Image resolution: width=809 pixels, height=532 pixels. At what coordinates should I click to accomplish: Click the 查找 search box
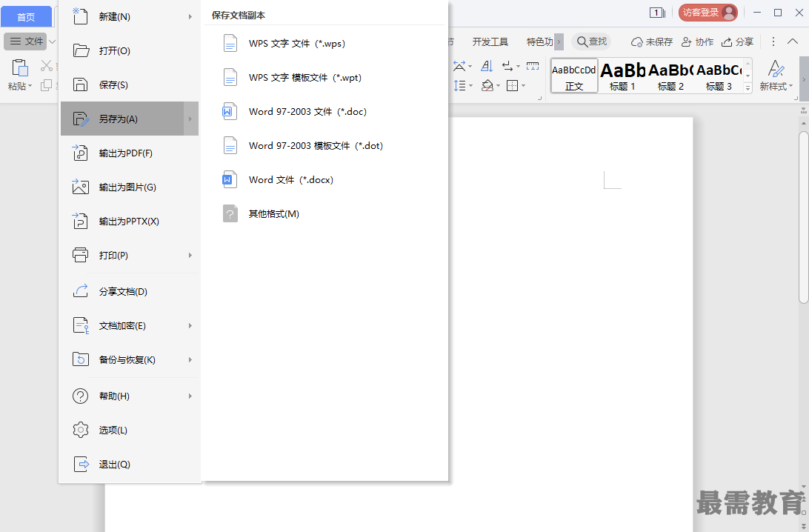(x=591, y=41)
